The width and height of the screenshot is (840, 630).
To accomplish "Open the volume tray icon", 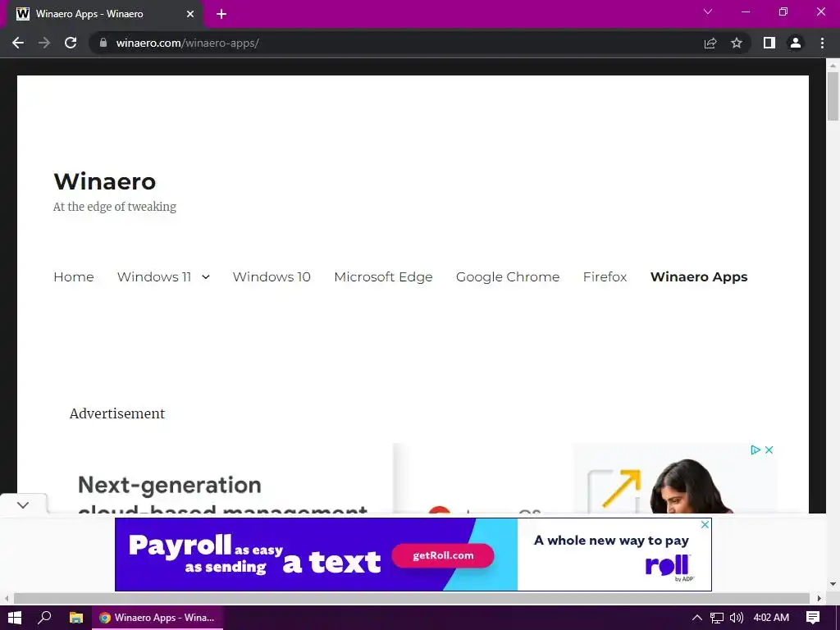I will tap(737, 618).
